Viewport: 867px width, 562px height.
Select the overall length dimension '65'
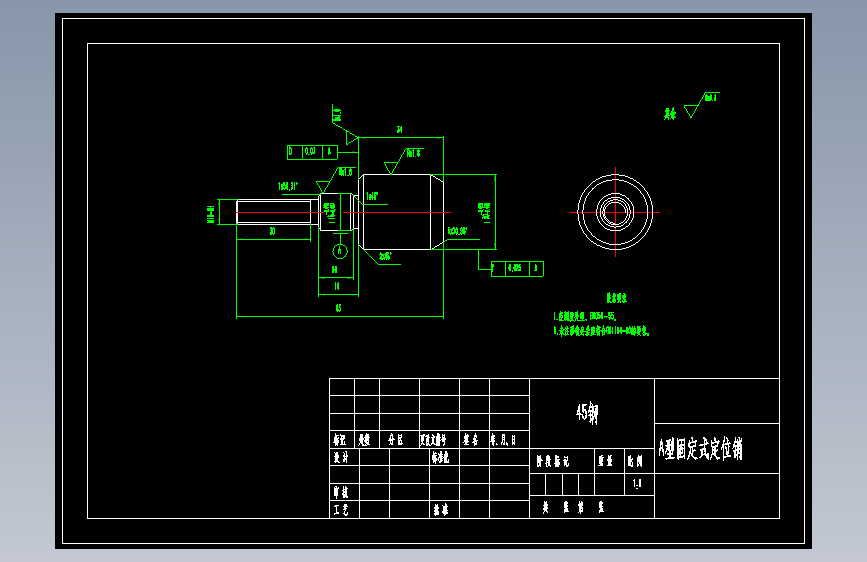(x=338, y=308)
